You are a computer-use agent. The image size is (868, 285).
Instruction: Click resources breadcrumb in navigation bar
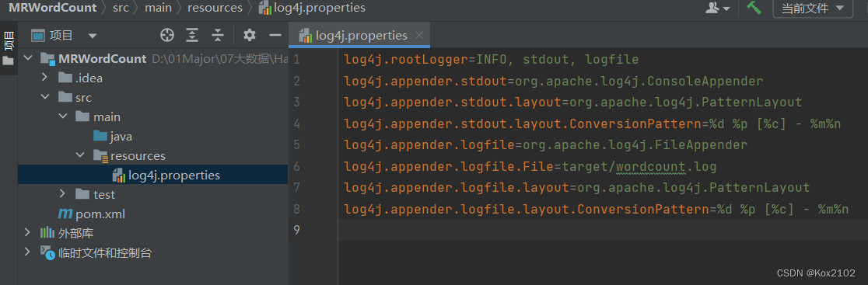tap(215, 9)
